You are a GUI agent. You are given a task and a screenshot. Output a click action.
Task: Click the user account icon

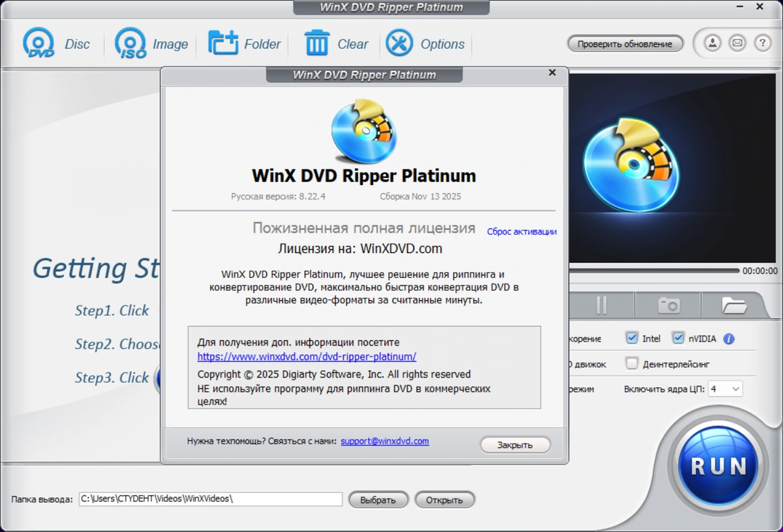coord(713,44)
